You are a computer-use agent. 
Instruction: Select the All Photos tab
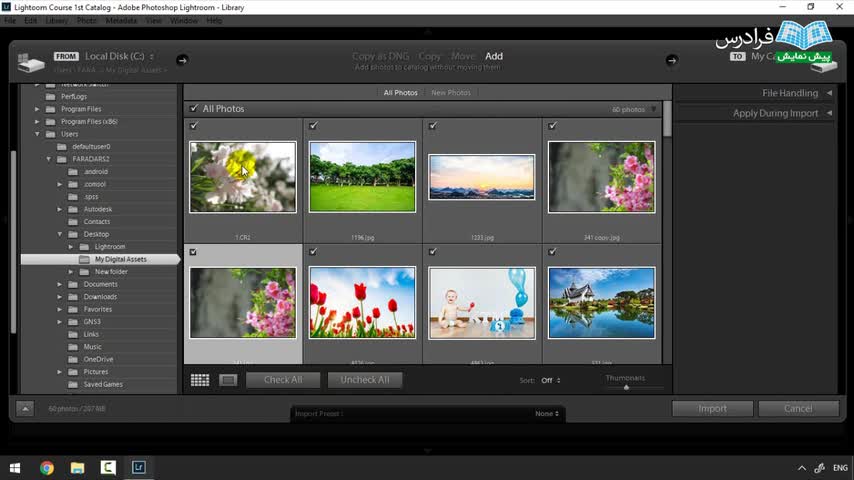click(400, 93)
